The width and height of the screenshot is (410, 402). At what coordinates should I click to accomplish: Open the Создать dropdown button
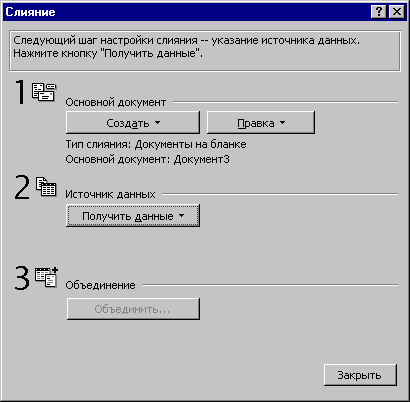point(133,123)
